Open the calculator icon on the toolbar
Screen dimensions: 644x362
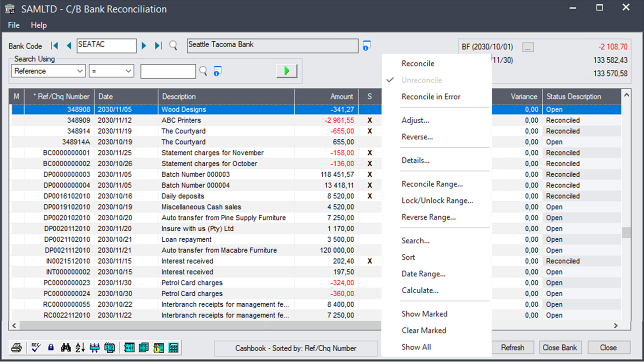[173, 348]
